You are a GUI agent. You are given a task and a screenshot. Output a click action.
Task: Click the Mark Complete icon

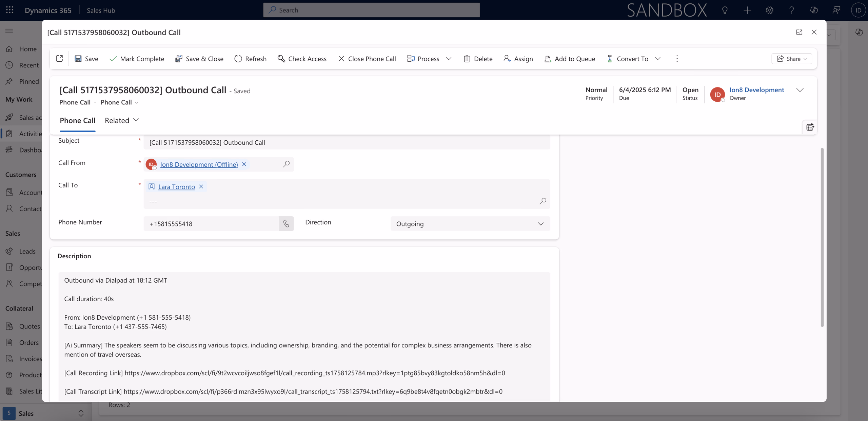[113, 58]
